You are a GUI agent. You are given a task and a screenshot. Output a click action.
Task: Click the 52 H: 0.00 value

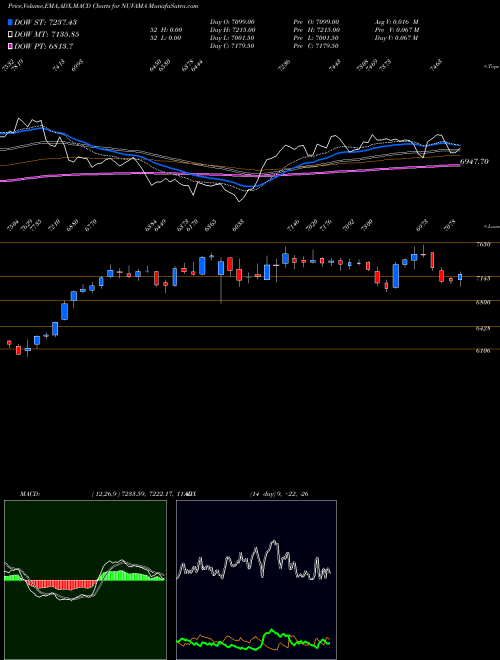[x=166, y=30]
